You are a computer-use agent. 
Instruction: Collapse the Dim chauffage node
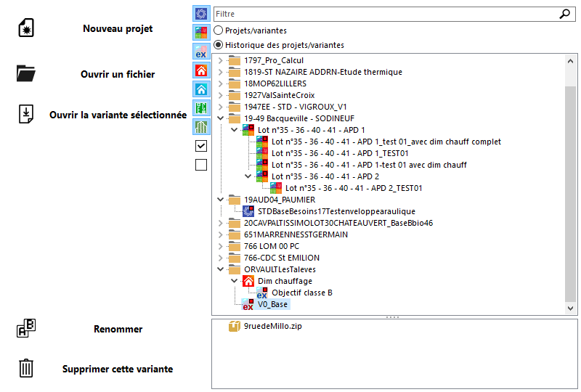234,281
